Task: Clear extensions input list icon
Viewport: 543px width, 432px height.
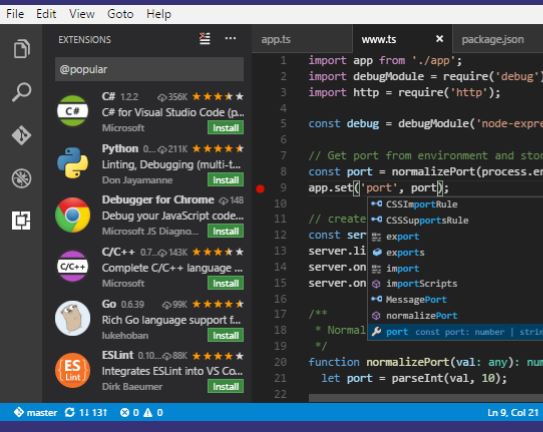Action: (205, 38)
